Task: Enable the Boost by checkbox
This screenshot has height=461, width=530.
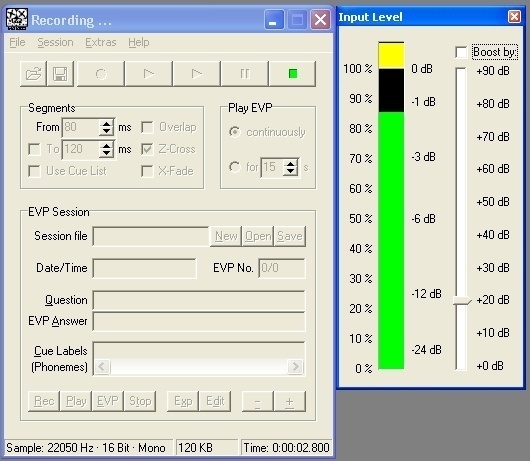Action: (461, 52)
